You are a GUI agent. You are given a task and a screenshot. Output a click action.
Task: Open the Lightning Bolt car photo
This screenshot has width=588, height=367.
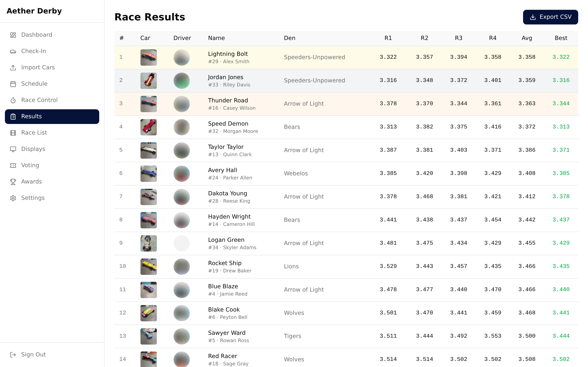point(148,57)
